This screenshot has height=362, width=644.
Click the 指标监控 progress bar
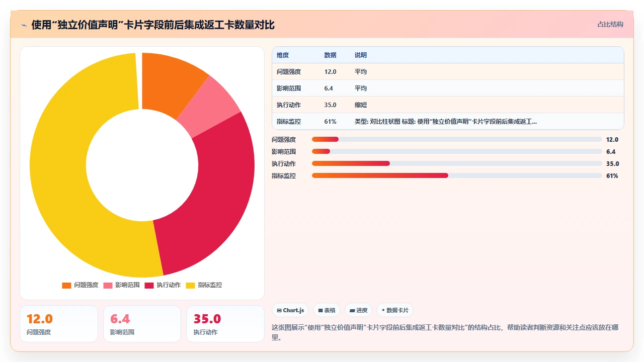tap(457, 175)
